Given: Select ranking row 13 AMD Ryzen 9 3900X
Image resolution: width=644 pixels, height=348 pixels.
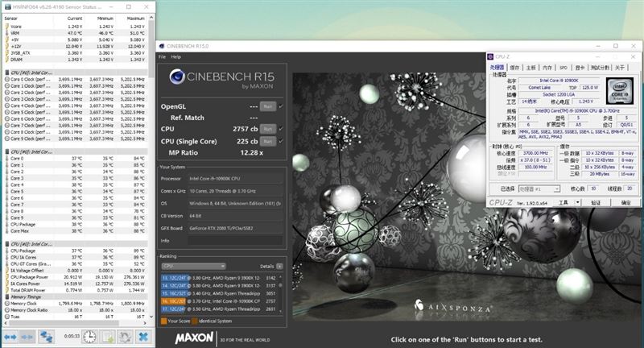Looking at the screenshot, I should coord(219,278).
